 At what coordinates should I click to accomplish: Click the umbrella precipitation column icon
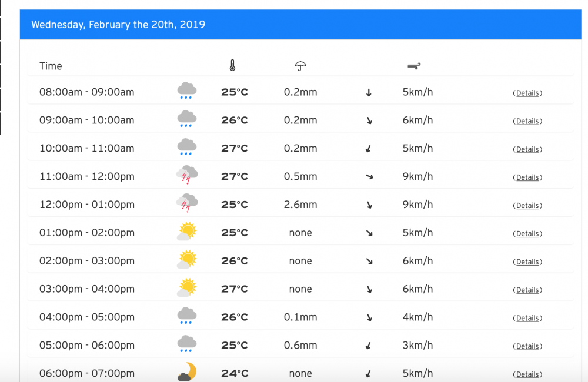tap(300, 66)
